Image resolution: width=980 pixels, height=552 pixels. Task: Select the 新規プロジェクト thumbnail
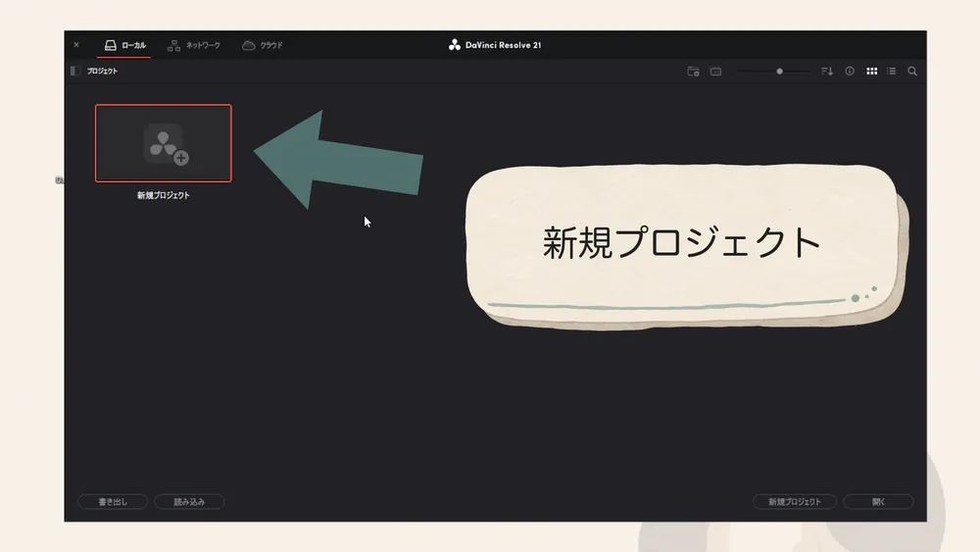tap(163, 143)
